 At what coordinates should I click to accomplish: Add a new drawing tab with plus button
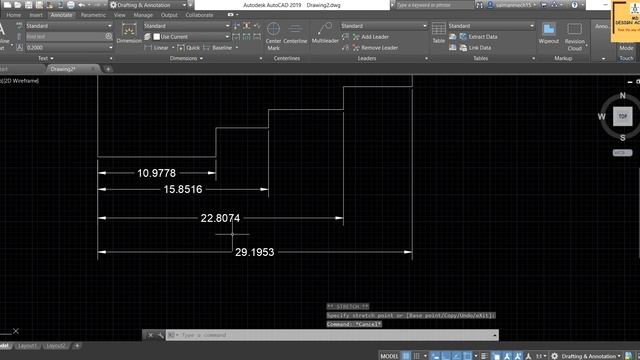click(108, 69)
